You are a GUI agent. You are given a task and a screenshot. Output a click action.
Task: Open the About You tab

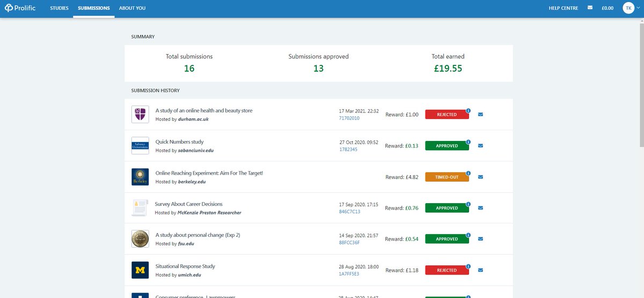pyautogui.click(x=132, y=8)
